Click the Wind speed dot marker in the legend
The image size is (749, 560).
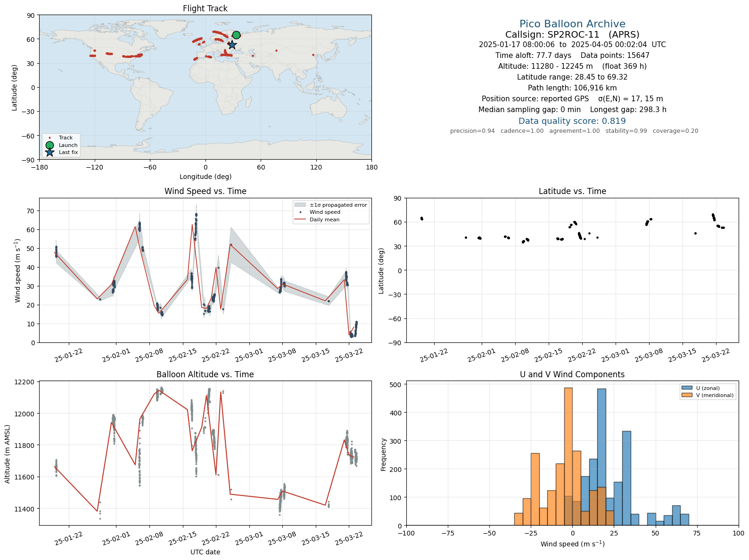pos(300,212)
